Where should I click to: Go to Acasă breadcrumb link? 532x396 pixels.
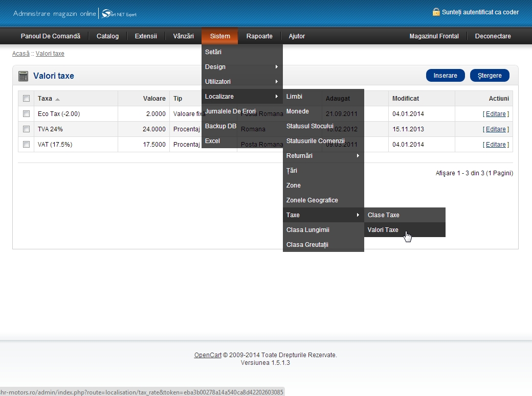pyautogui.click(x=20, y=54)
